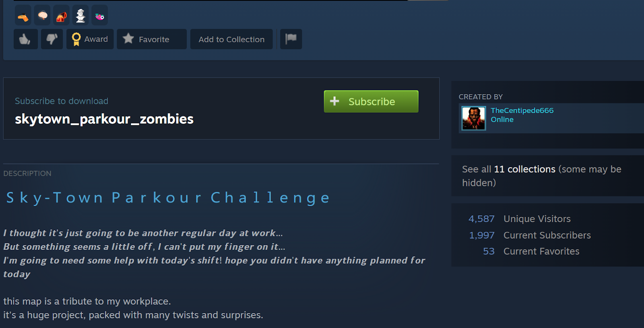Click the thumbs up rate button
644x328 pixels.
(x=26, y=39)
